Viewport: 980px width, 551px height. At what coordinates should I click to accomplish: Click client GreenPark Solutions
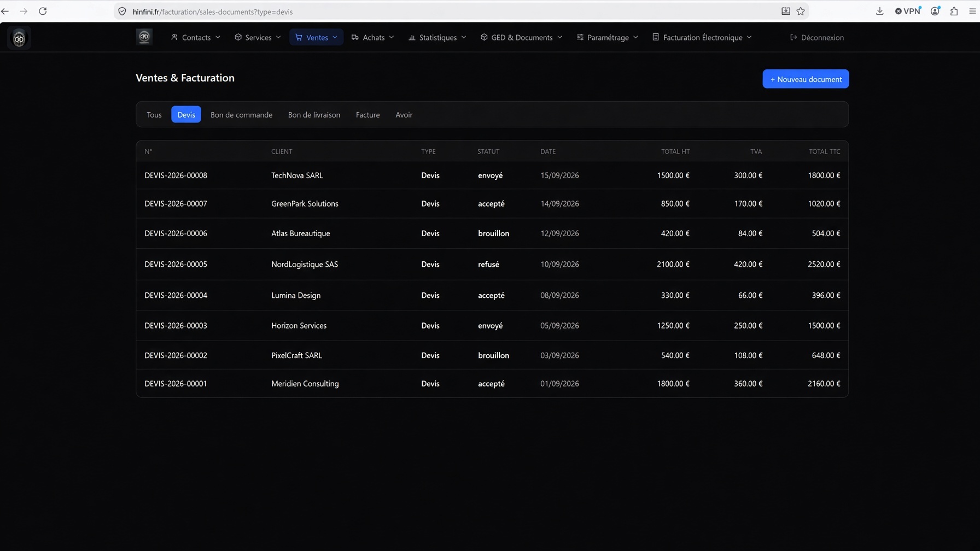click(x=305, y=203)
